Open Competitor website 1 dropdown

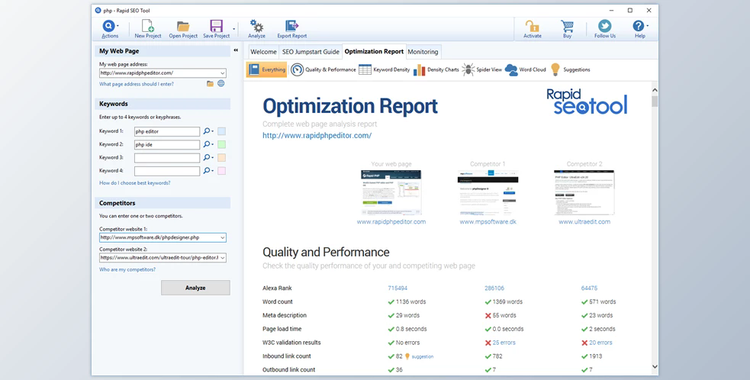pyautogui.click(x=222, y=237)
